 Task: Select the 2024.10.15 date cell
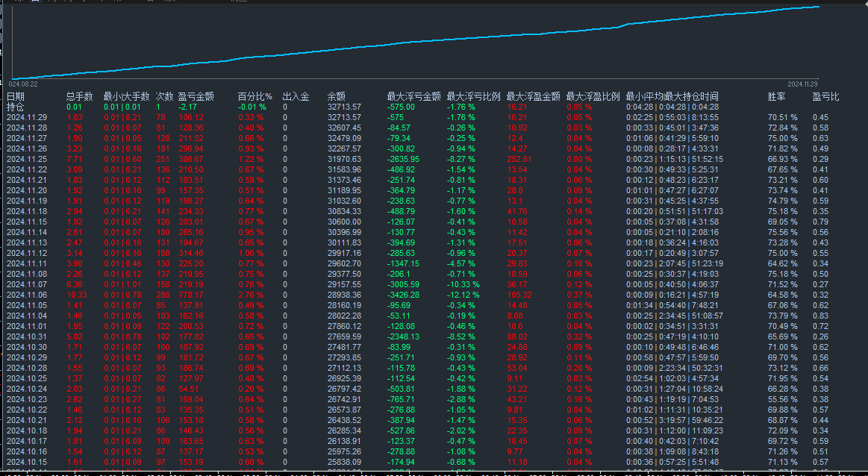pos(27,462)
